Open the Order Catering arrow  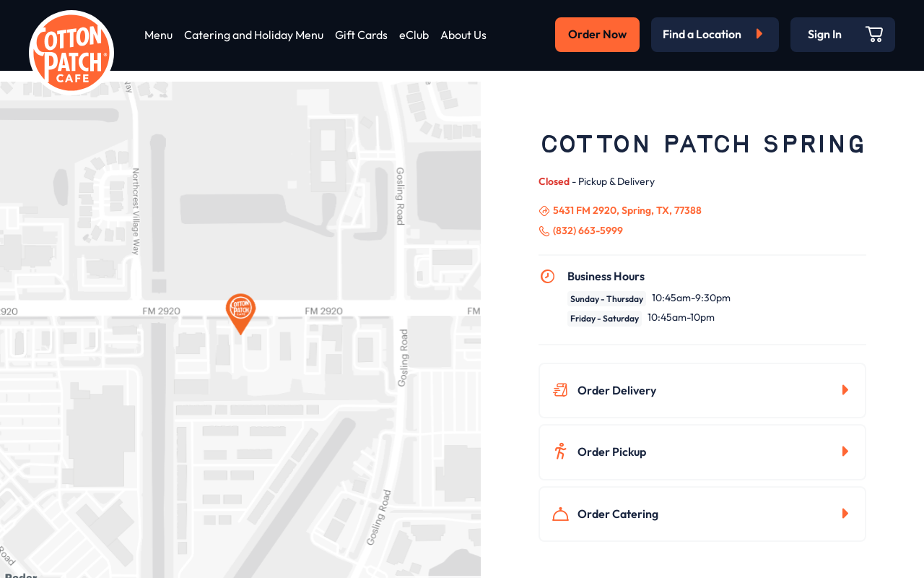click(845, 514)
